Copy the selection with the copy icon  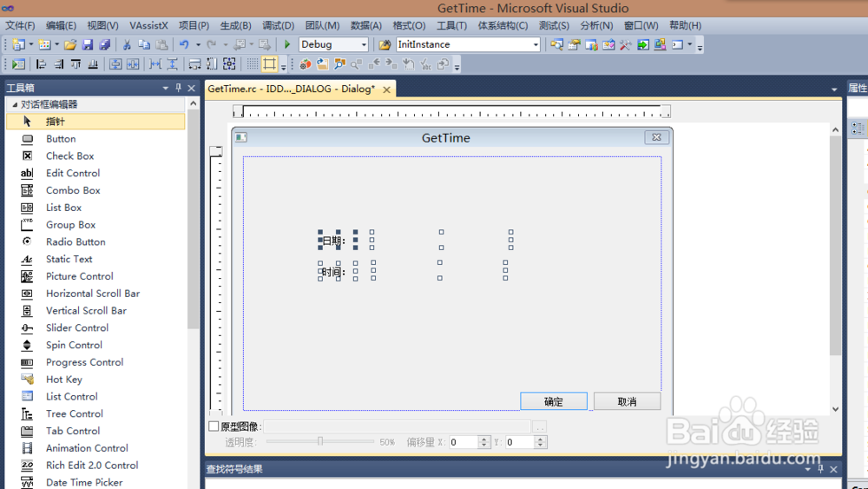(x=144, y=45)
